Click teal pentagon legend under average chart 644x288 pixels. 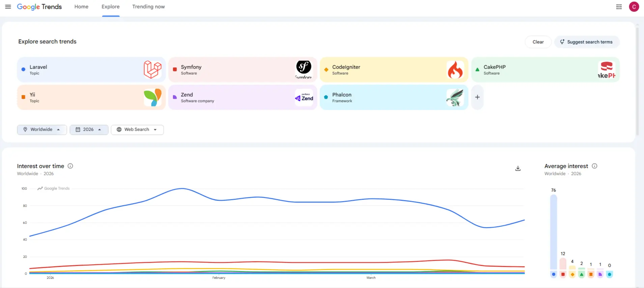(609, 274)
